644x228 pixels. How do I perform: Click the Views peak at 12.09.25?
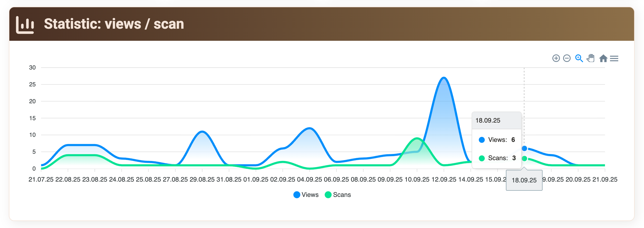(444, 78)
